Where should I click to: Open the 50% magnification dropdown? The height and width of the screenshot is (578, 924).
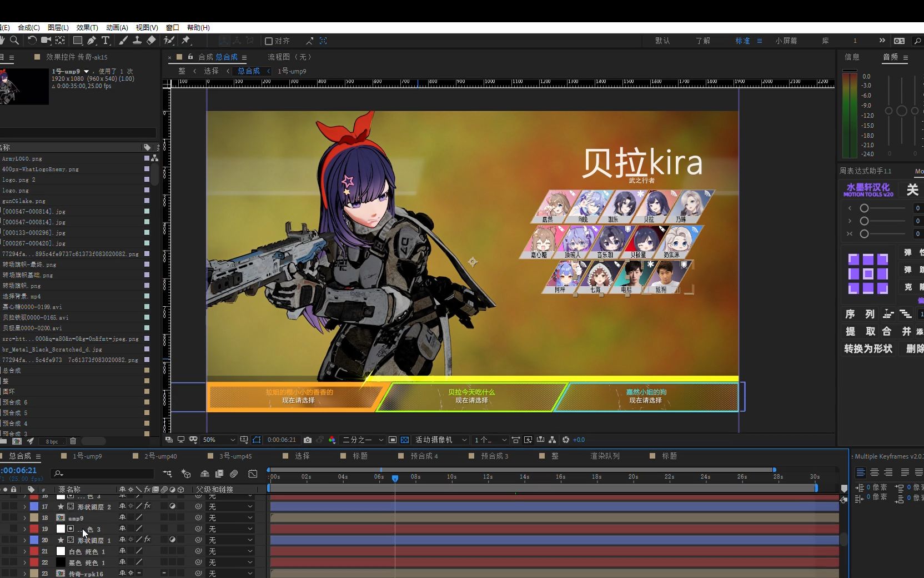point(219,440)
